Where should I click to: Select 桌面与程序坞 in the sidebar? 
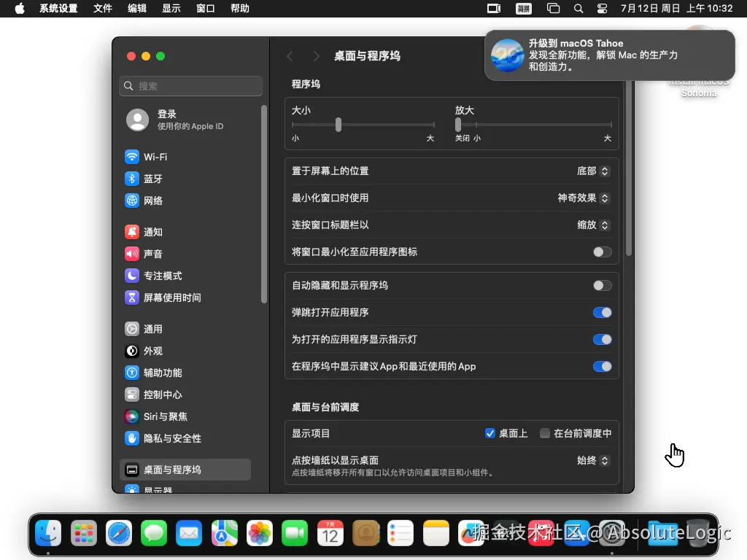click(185, 470)
